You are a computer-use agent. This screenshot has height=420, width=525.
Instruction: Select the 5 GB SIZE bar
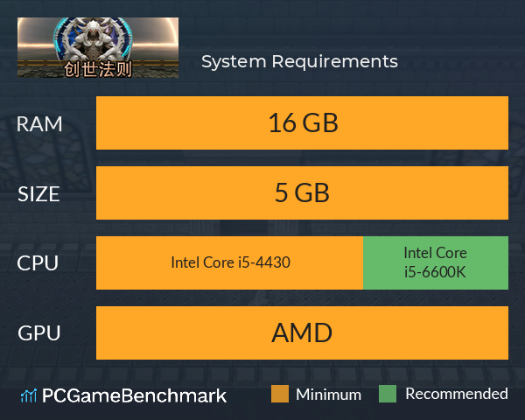pyautogui.click(x=302, y=192)
